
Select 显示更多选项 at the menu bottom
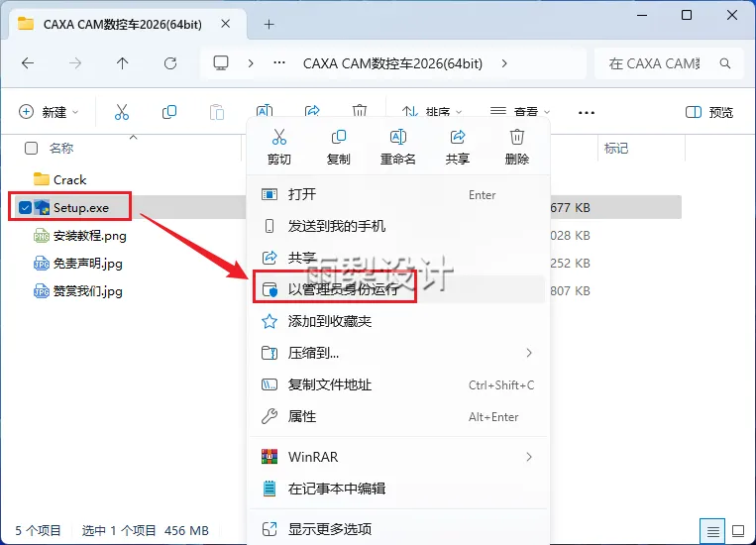pos(397,529)
